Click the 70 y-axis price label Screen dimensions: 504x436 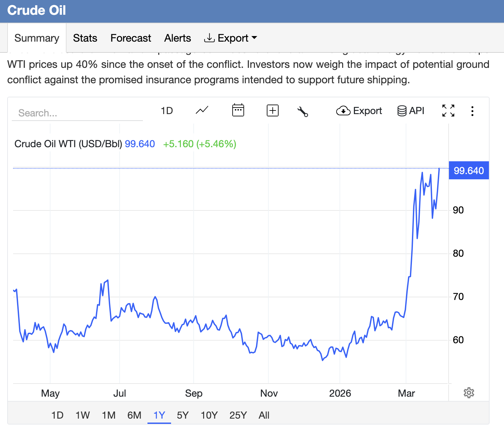pyautogui.click(x=458, y=297)
